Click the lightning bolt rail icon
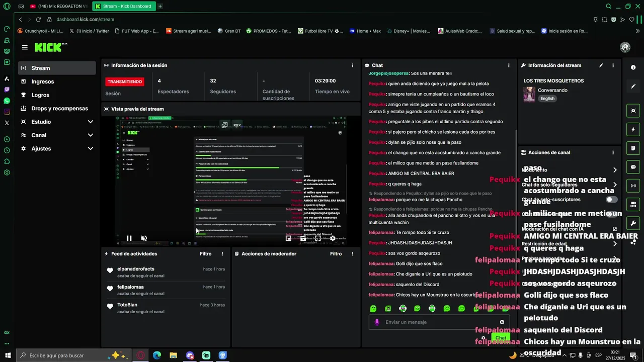The height and width of the screenshot is (362, 644). [633, 129]
